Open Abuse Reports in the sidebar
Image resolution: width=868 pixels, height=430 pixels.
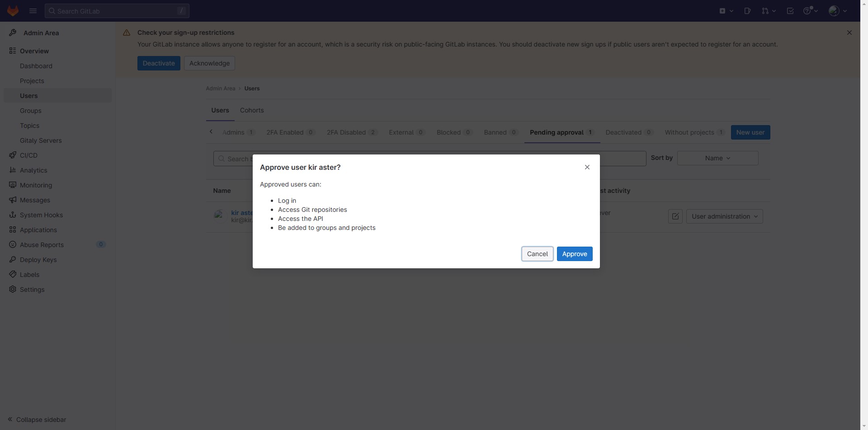point(57,245)
